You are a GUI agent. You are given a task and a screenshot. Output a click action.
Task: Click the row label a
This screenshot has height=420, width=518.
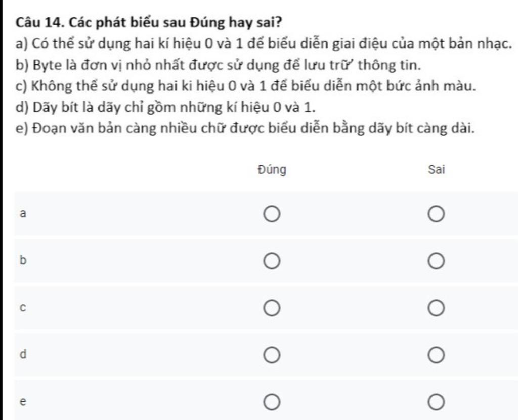[22, 214]
